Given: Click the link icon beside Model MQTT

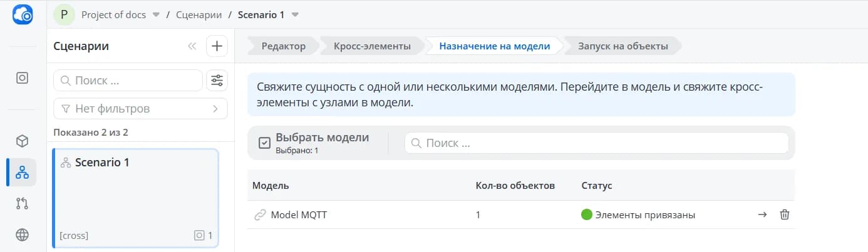Looking at the screenshot, I should (x=260, y=215).
